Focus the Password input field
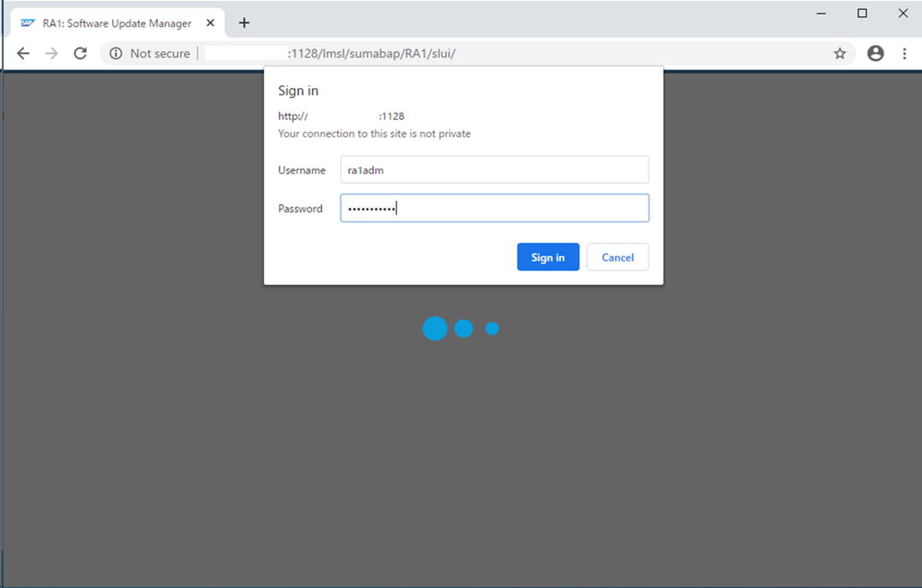 tap(494, 209)
